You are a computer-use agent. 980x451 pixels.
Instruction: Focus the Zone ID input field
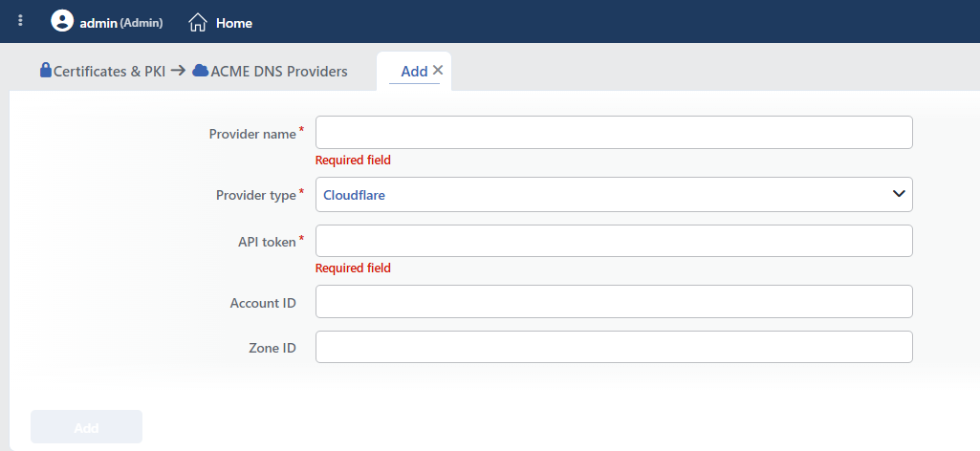pyautogui.click(x=614, y=347)
